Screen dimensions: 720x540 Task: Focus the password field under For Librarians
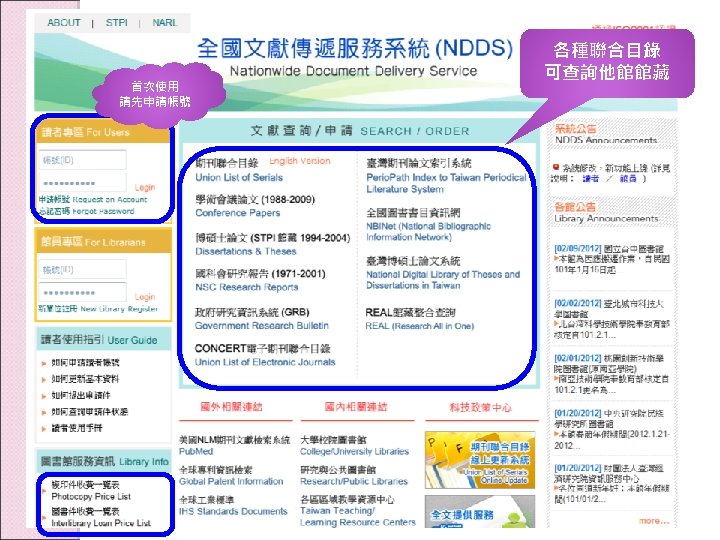click(82, 292)
